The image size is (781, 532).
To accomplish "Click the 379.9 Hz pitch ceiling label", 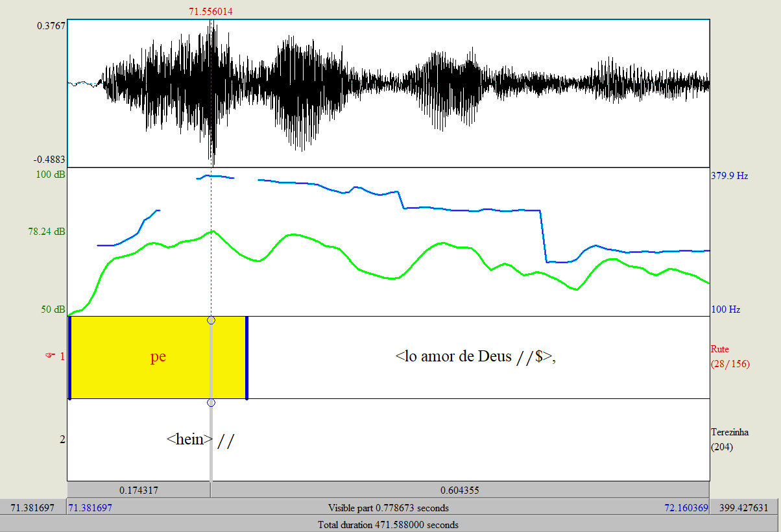I will pyautogui.click(x=730, y=175).
